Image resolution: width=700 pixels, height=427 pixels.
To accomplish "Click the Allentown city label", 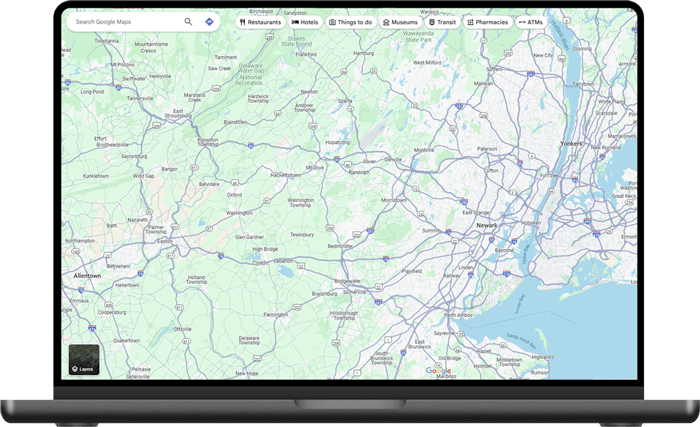I will coord(87,276).
